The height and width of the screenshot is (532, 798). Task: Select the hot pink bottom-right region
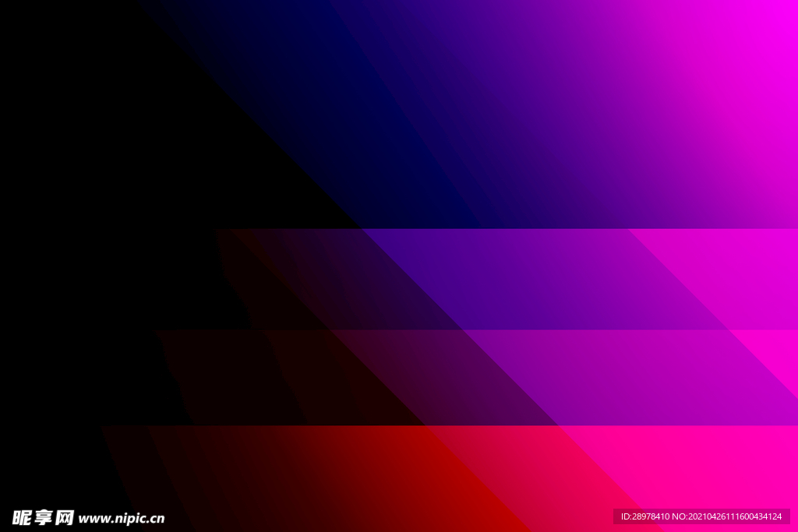click(x=701, y=467)
